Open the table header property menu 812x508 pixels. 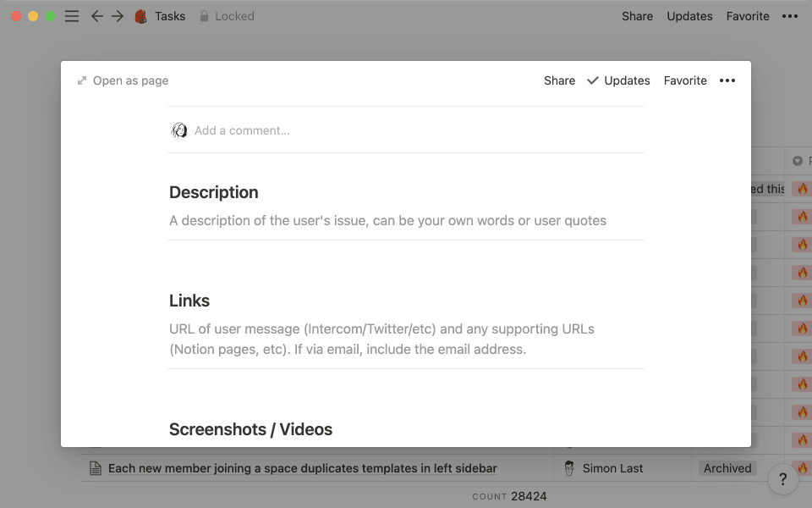(x=796, y=160)
